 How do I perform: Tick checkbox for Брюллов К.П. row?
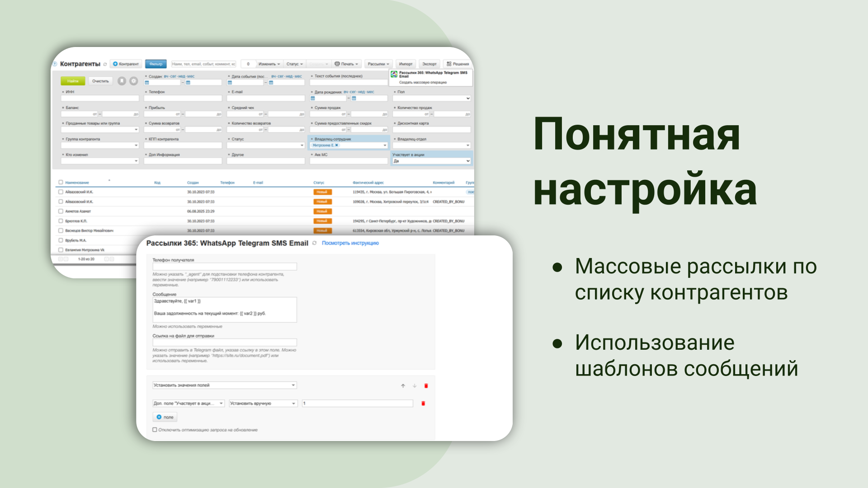click(x=61, y=221)
